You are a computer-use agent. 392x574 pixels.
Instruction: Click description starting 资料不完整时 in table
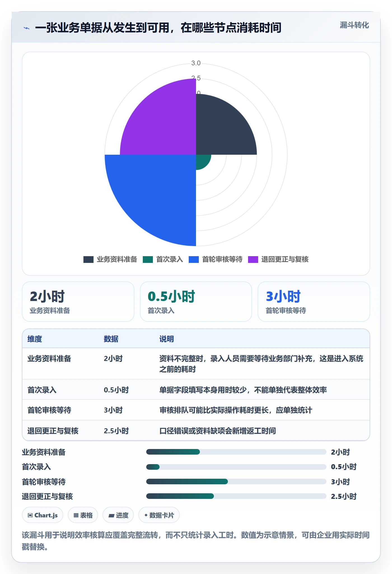point(261,364)
